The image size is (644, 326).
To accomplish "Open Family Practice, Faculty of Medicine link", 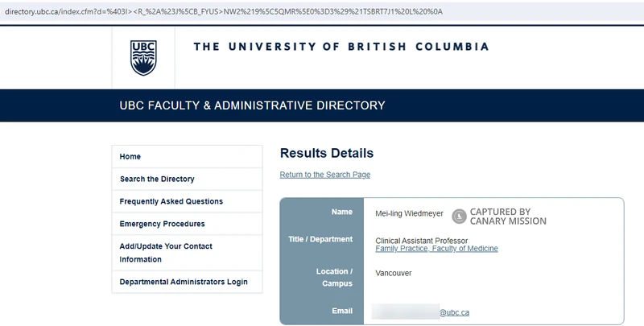I will [x=436, y=249].
